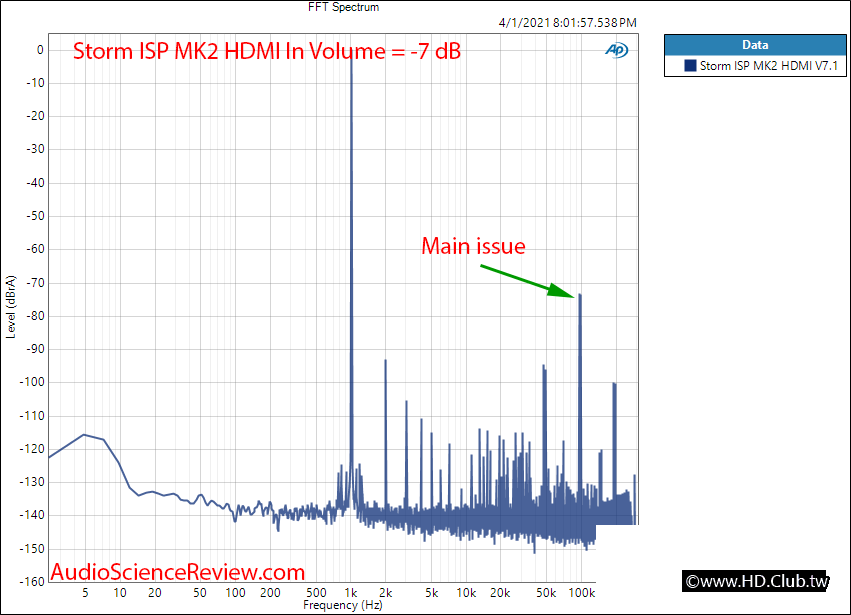Click the '1k' frequency axis tick label

click(351, 593)
